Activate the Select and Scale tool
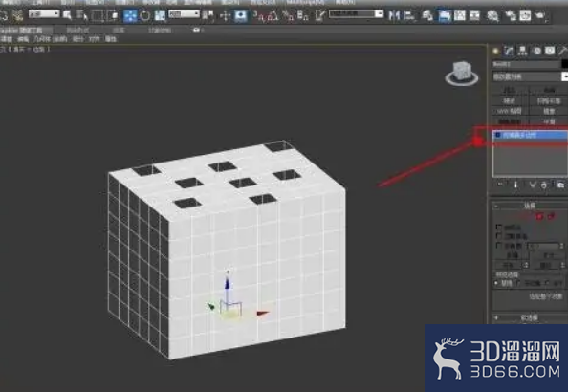This screenshot has height=392, width=568. [x=160, y=15]
